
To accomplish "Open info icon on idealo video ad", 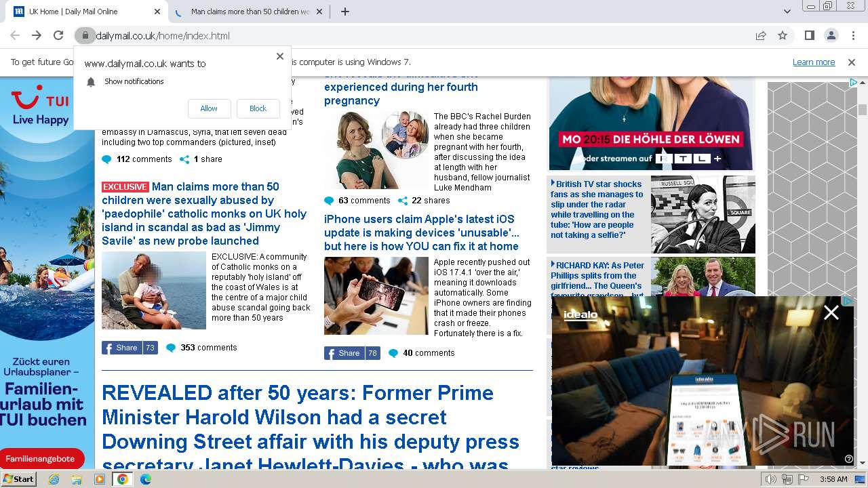I will pos(848,459).
